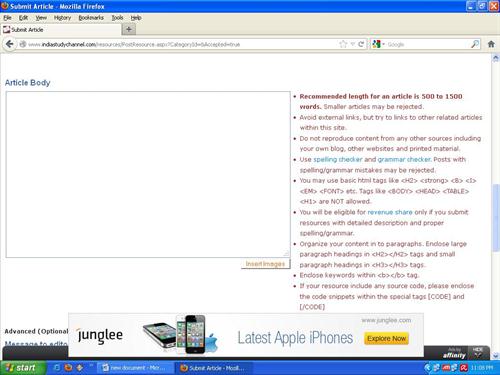
Task: Open the spelling checker link
Action: coord(338,159)
